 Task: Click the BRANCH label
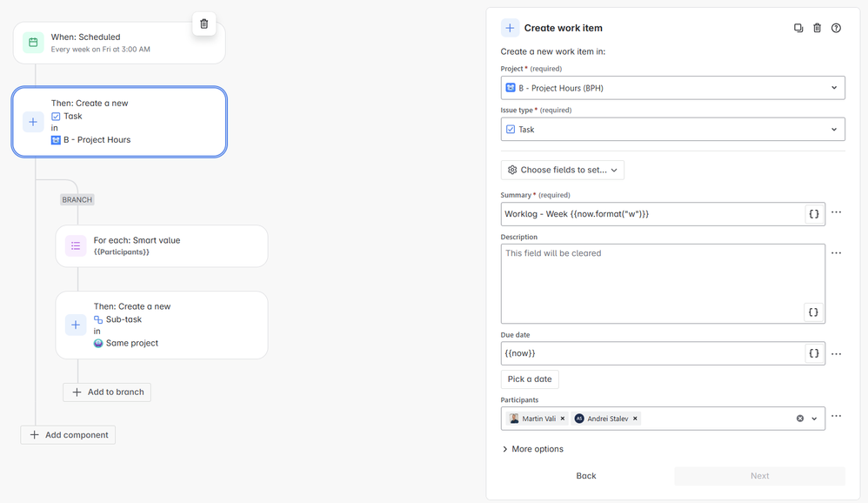[x=77, y=199]
